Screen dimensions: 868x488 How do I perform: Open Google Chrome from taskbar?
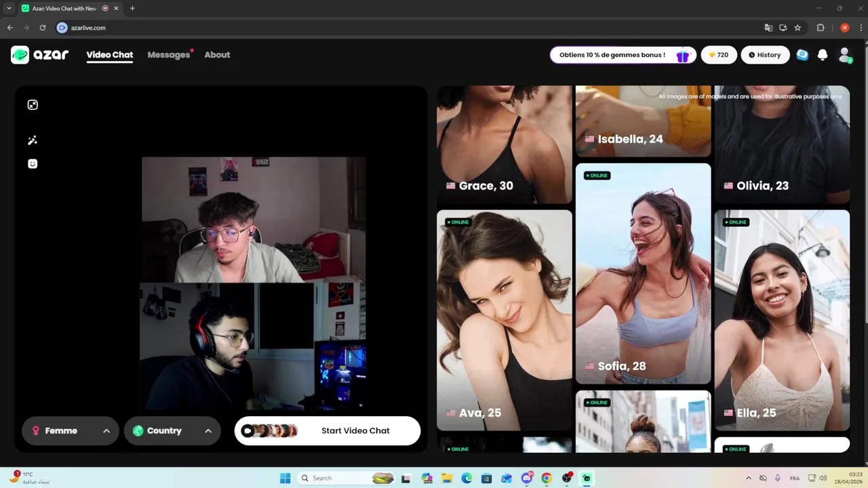[547, 478]
